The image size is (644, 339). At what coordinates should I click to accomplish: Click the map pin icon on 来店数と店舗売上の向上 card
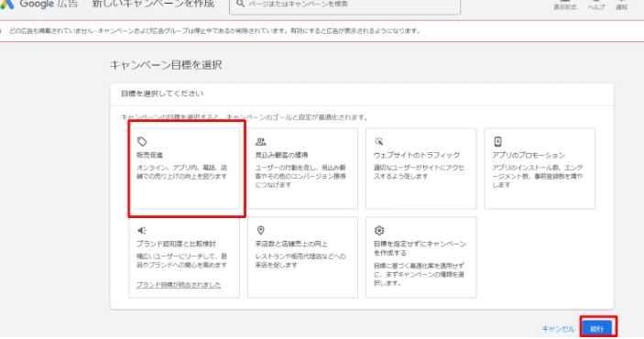coord(260,230)
